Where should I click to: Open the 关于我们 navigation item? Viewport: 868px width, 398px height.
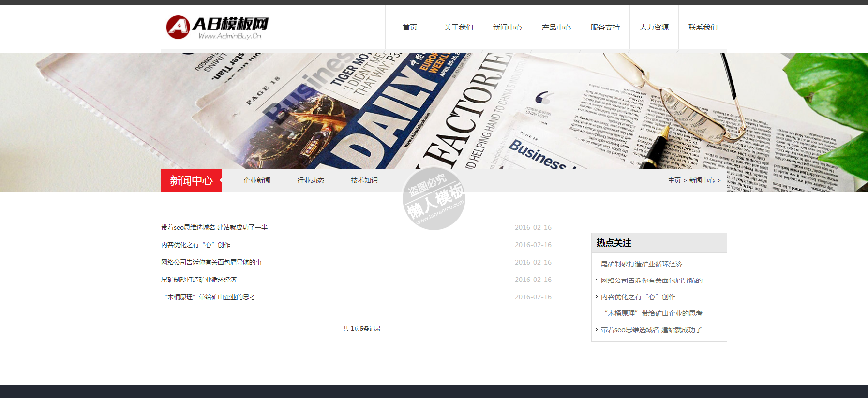point(459,28)
